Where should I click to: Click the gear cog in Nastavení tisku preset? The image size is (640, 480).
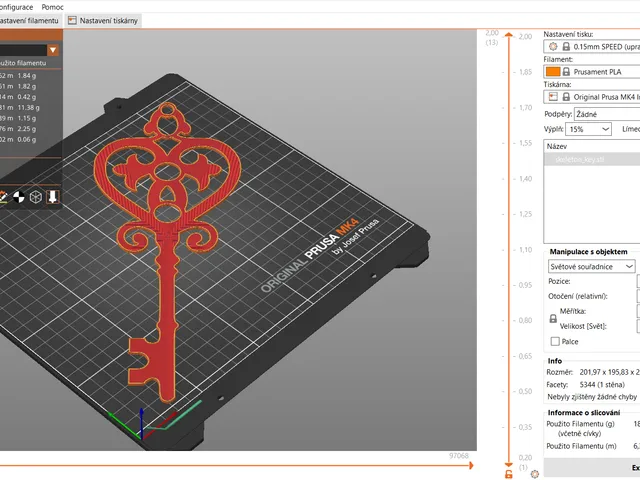553,47
